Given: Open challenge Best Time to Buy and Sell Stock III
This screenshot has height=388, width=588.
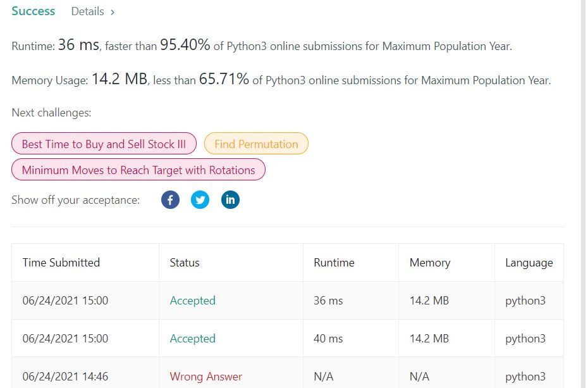Looking at the screenshot, I should click(103, 144).
